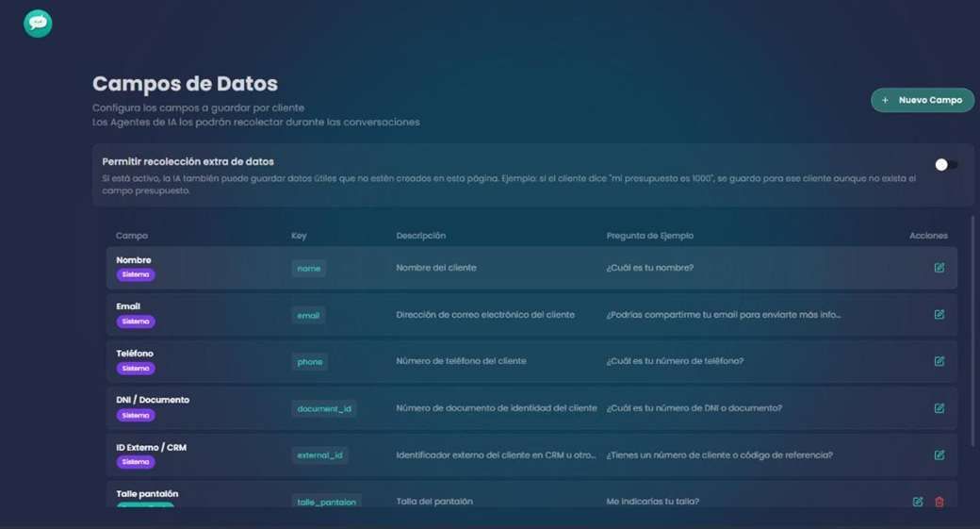Click the Sistema badge under Teléfono
This screenshot has width=980, height=529.
[136, 369]
